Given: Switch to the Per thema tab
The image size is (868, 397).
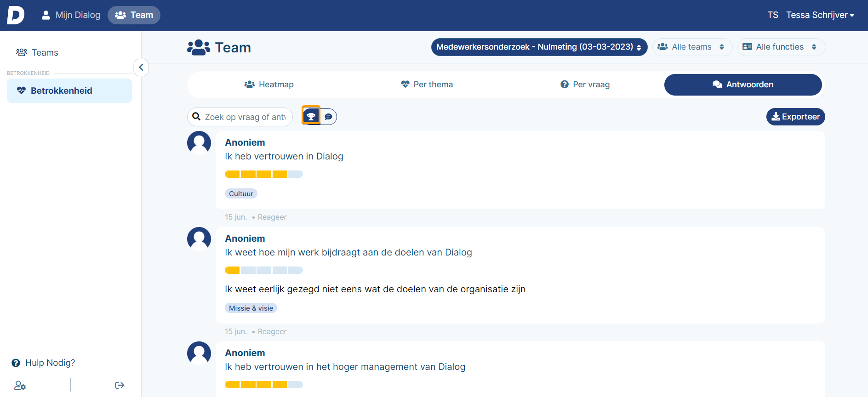Looking at the screenshot, I should tap(427, 85).
